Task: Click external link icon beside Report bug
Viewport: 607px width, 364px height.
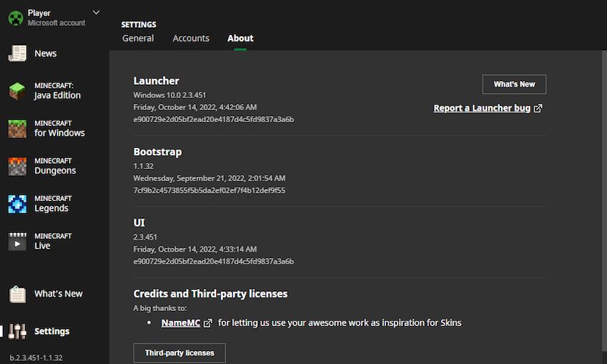Action: point(538,108)
